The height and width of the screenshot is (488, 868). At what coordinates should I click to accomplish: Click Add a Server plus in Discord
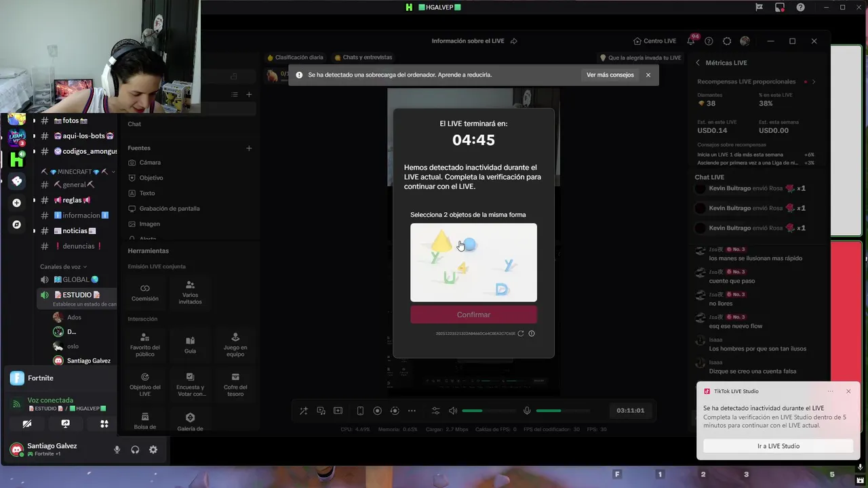point(17,203)
